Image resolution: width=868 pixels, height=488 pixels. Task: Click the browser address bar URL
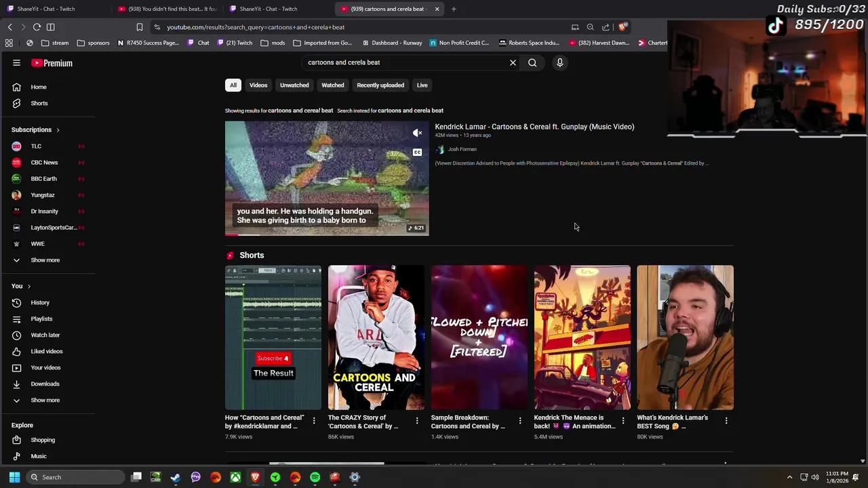[256, 27]
